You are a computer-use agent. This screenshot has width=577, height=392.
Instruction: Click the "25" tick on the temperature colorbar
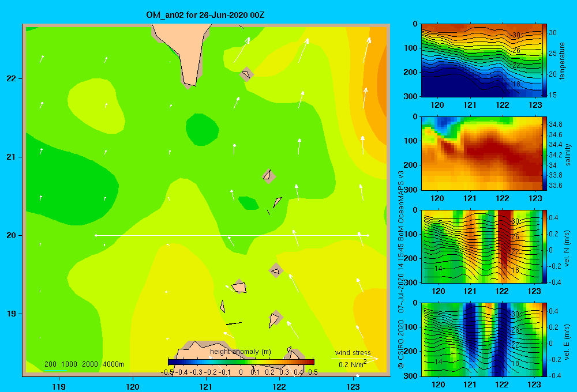[553, 53]
